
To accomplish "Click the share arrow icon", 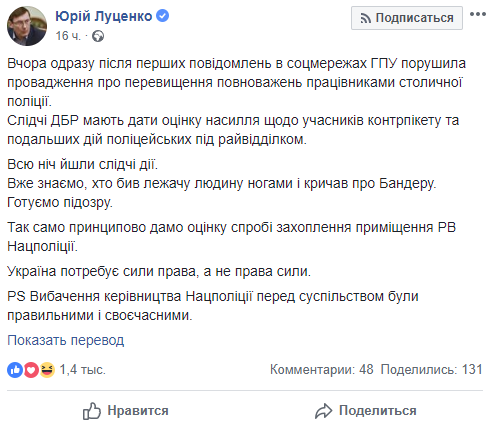I will point(323,411).
